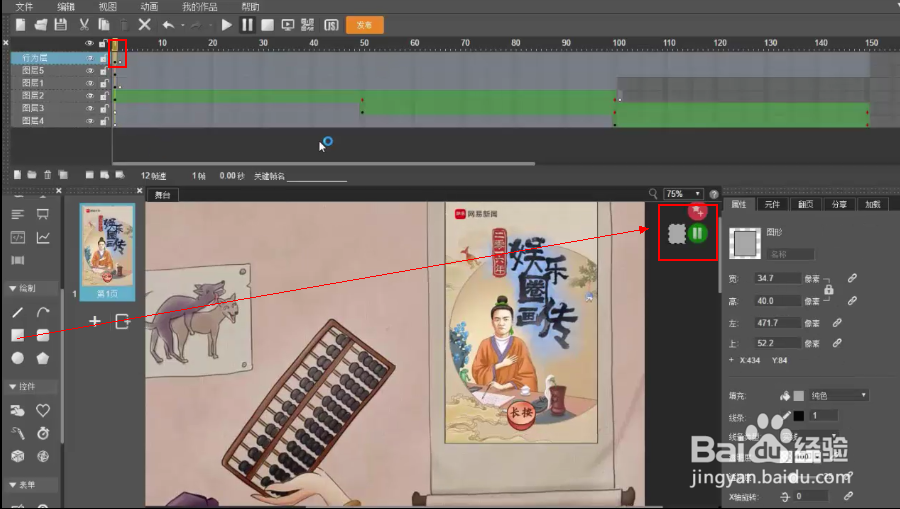Save project with floppy disk icon
The image size is (900, 509).
pos(61,25)
